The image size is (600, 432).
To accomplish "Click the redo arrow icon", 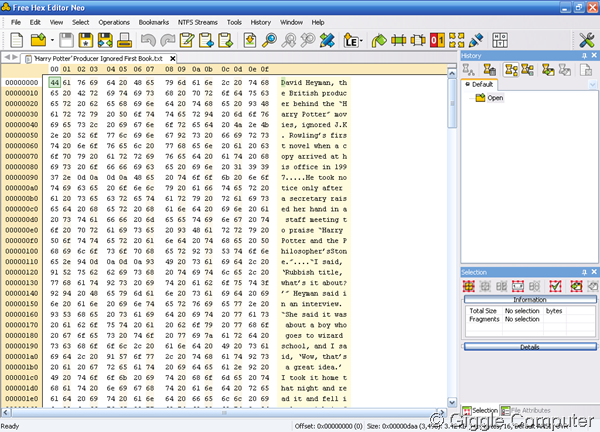I will coord(168,40).
